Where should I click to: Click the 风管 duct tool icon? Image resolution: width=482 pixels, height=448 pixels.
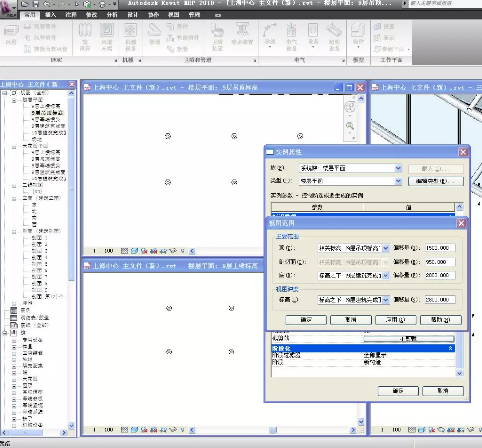pyautogui.click(x=11, y=32)
